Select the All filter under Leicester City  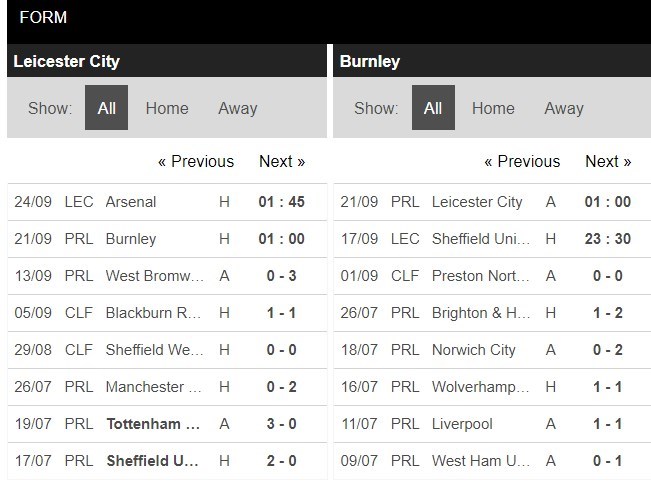point(106,108)
